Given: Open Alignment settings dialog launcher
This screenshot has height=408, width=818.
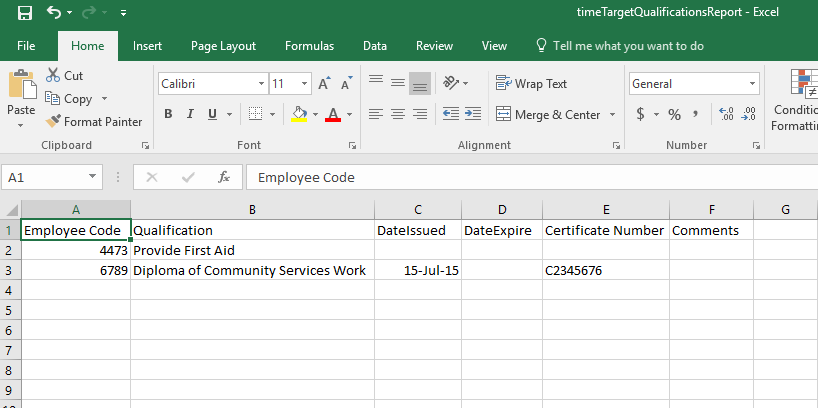Looking at the screenshot, I should pyautogui.click(x=616, y=146).
